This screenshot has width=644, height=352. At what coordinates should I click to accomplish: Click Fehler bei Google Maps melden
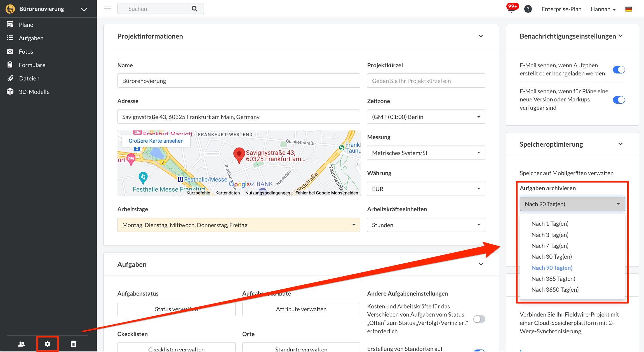[x=326, y=193]
